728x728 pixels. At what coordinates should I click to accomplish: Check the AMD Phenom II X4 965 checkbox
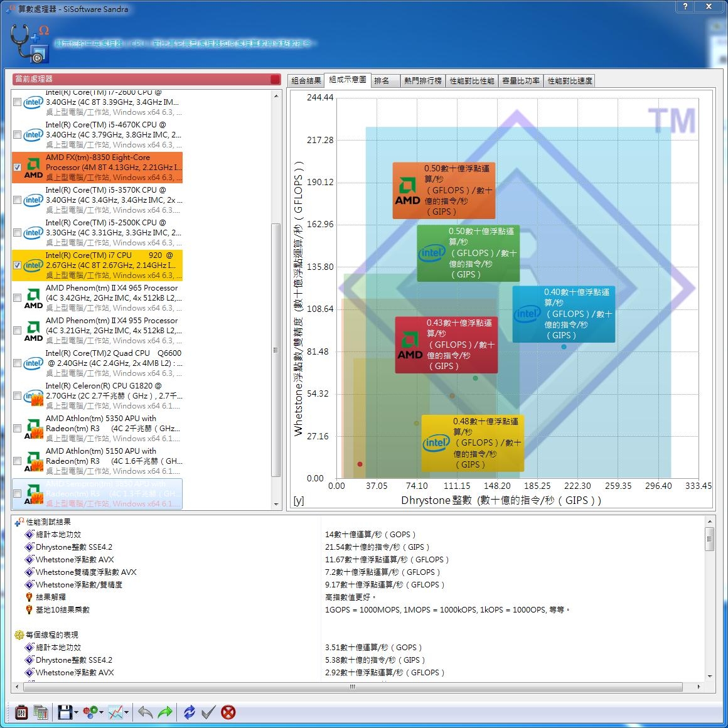point(17,297)
